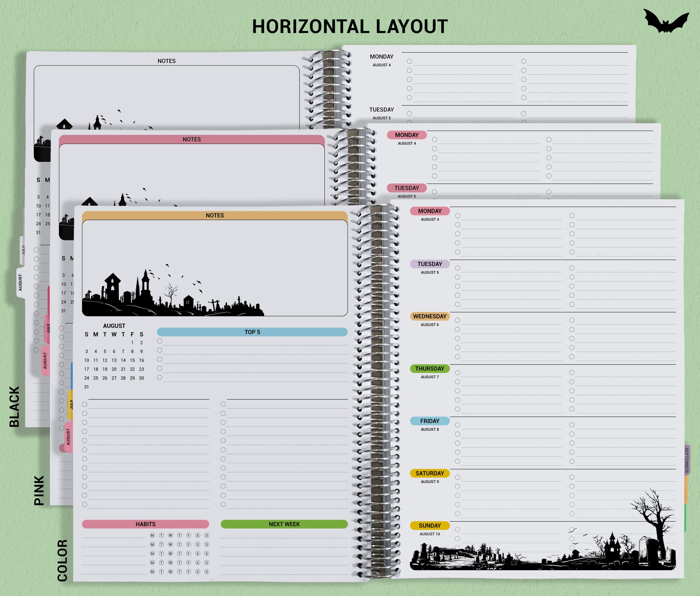The image size is (700, 596).
Task: Toggle last-row M habit circle
Action: (x=153, y=572)
